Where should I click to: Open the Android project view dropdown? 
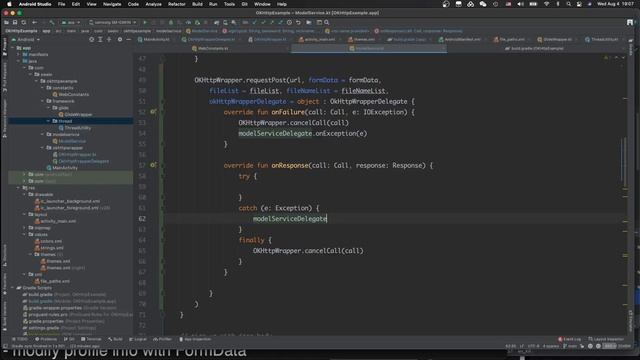(x=26, y=40)
